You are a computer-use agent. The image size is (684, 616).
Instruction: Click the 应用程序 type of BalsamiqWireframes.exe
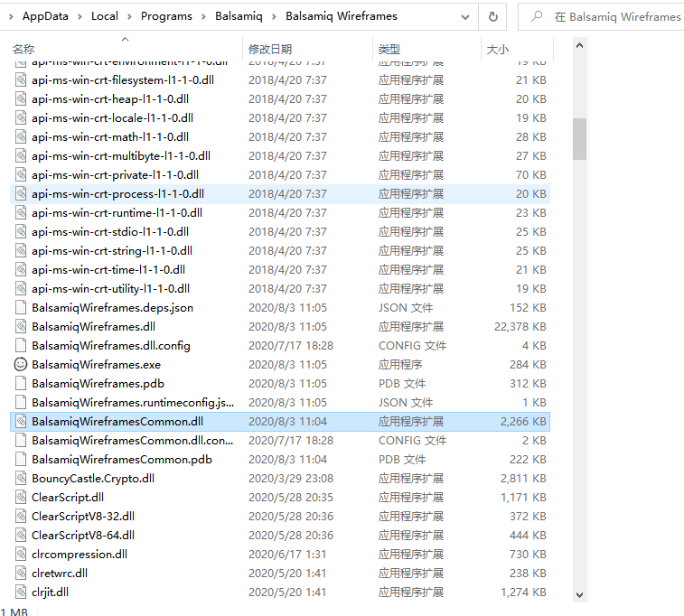pyautogui.click(x=400, y=365)
